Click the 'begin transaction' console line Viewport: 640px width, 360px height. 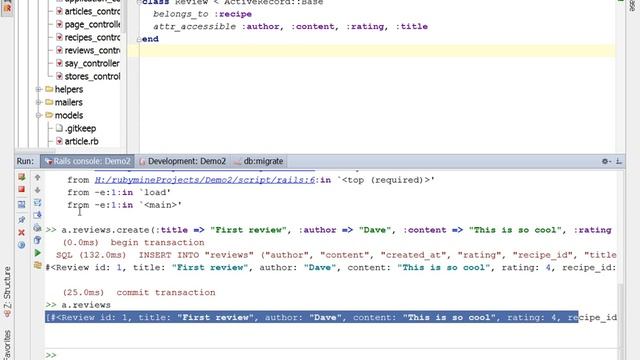coord(133,242)
